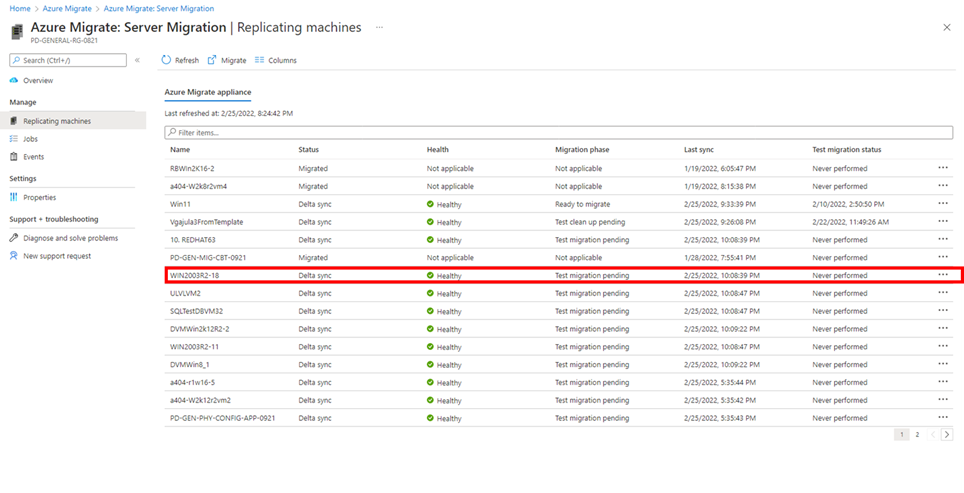The height and width of the screenshot is (493, 964).
Task: Select the WIN2003R2-18 machine name
Action: 194,275
